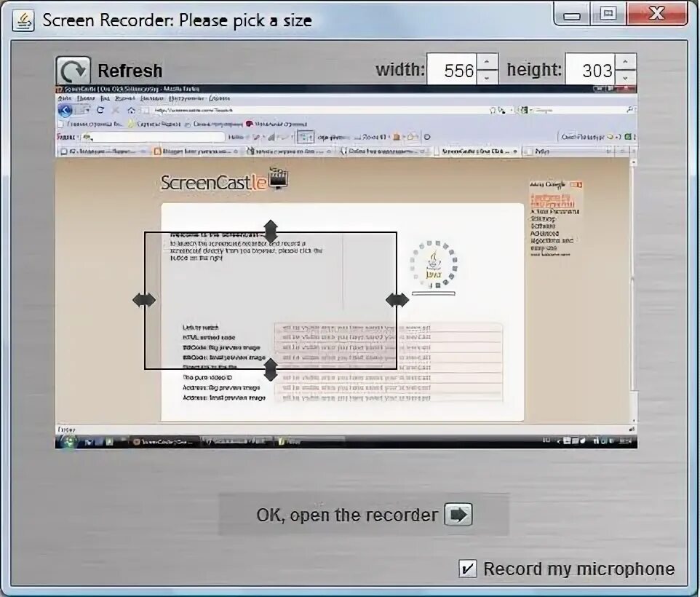
Task: Toggle the Record my microphone checkbox
Action: tap(467, 569)
